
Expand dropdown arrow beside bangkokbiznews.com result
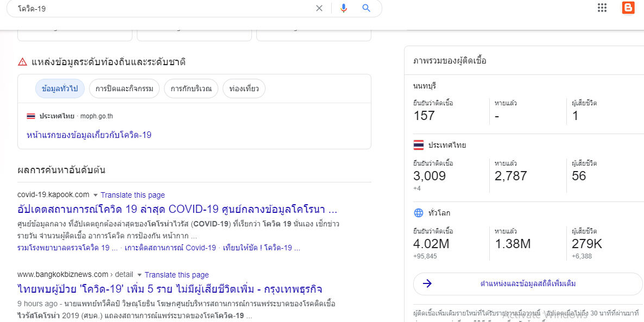[139, 275]
